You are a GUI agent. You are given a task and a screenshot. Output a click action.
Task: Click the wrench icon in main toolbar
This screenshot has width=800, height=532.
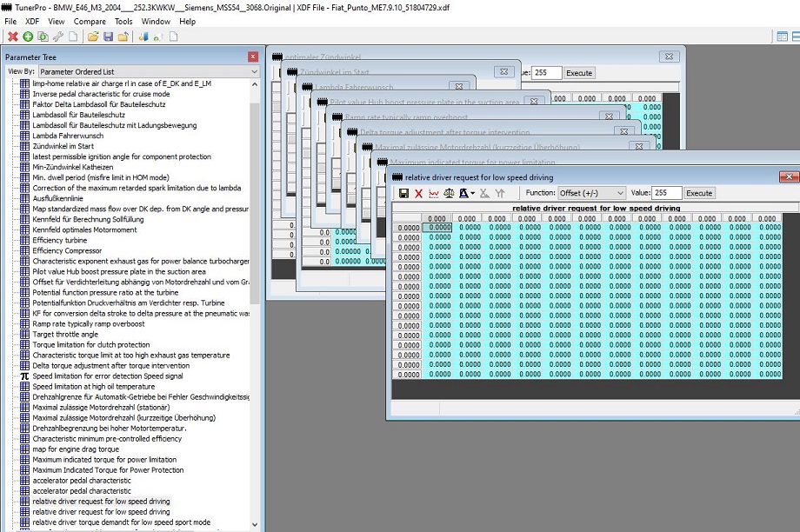coord(57,37)
